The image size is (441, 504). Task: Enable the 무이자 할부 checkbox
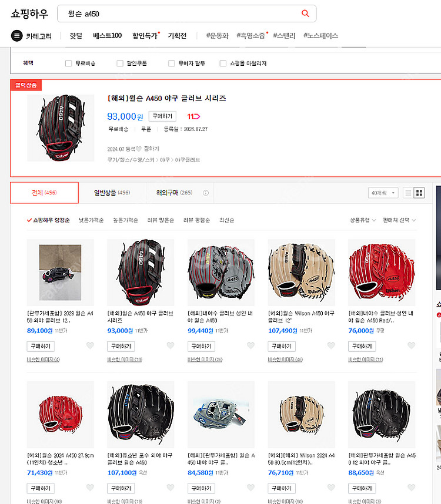172,63
